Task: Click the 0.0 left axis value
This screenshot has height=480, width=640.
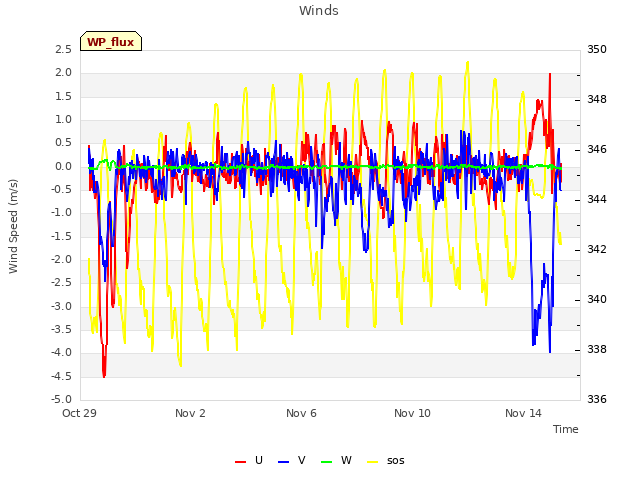Action: pyautogui.click(x=63, y=166)
